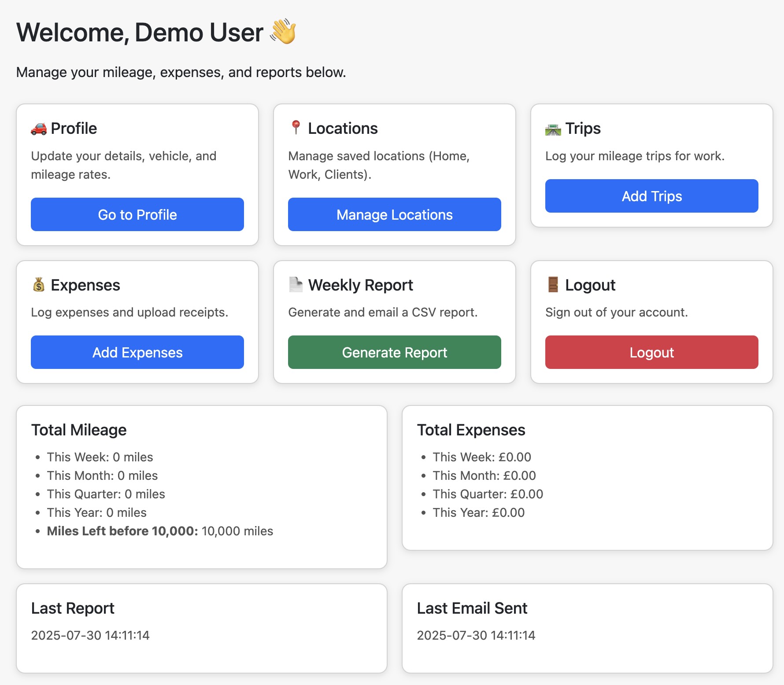Click the Add Trips button
The image size is (784, 685).
click(652, 196)
